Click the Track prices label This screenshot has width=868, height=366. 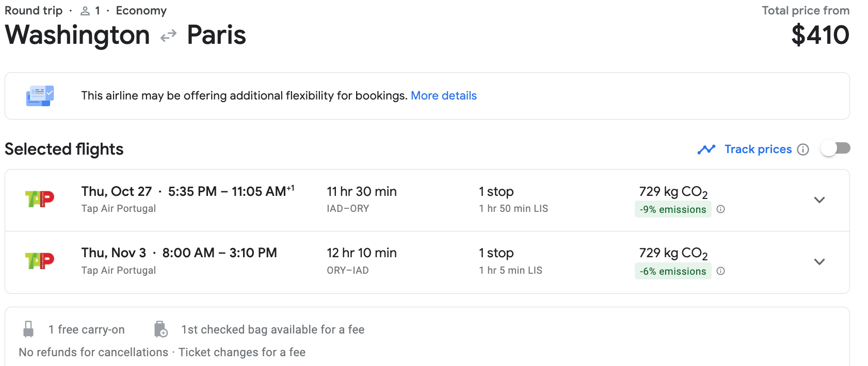(758, 149)
